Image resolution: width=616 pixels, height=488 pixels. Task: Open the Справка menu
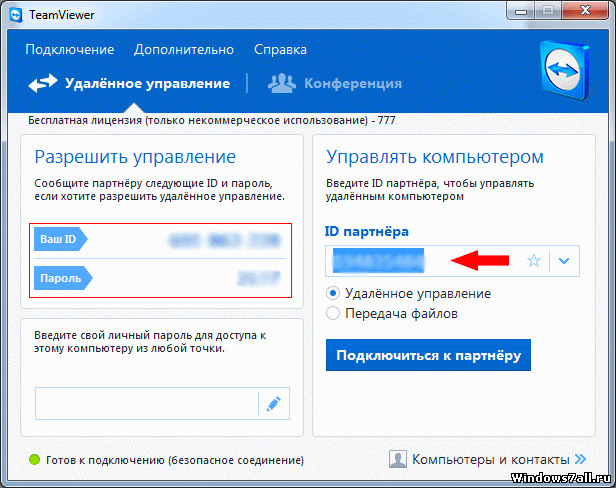(x=280, y=50)
